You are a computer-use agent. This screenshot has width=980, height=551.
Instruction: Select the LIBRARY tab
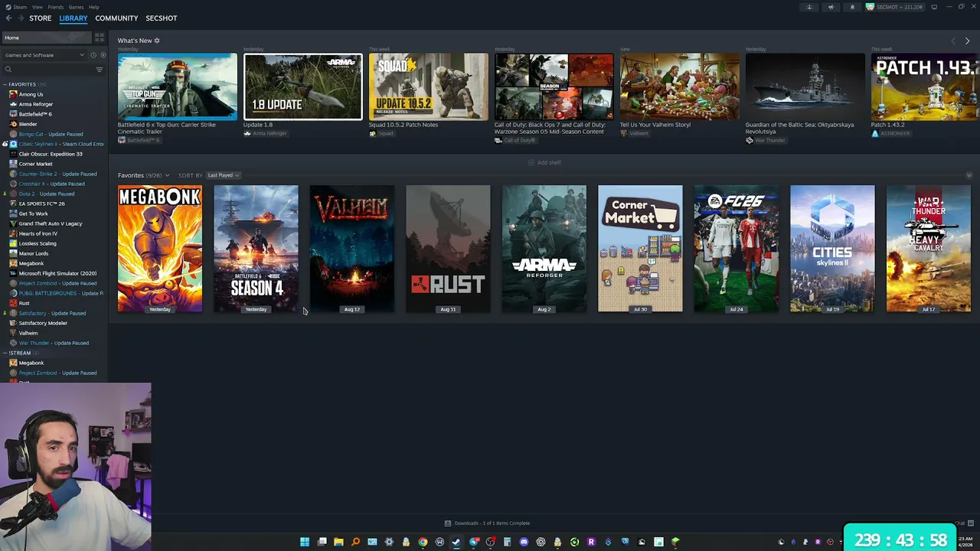point(73,18)
